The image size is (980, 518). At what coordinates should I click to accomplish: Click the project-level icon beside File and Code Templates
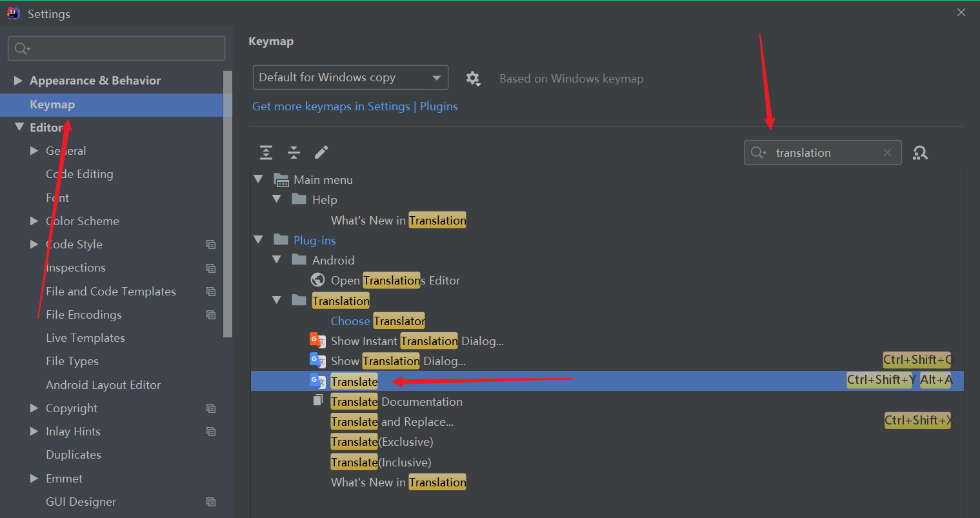pyautogui.click(x=210, y=292)
